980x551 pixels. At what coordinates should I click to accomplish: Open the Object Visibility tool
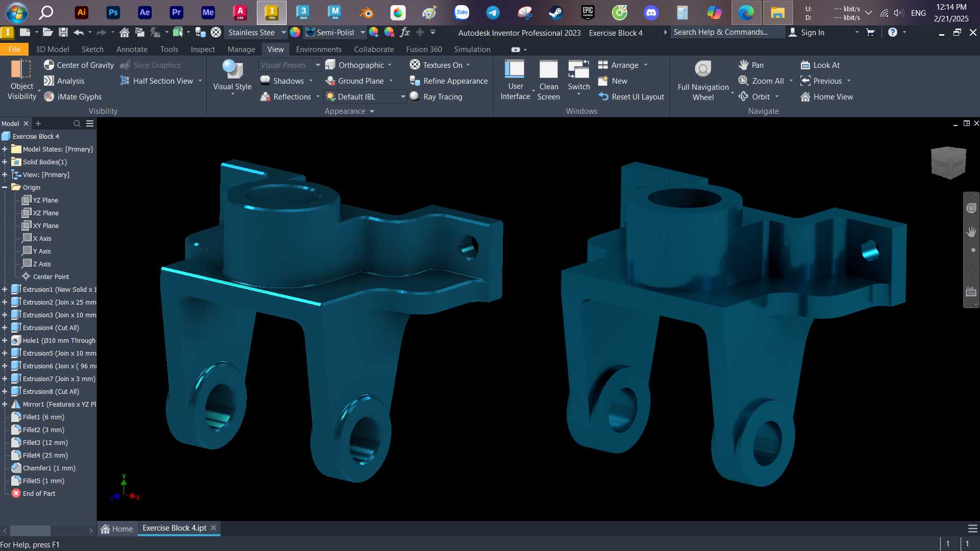click(22, 80)
